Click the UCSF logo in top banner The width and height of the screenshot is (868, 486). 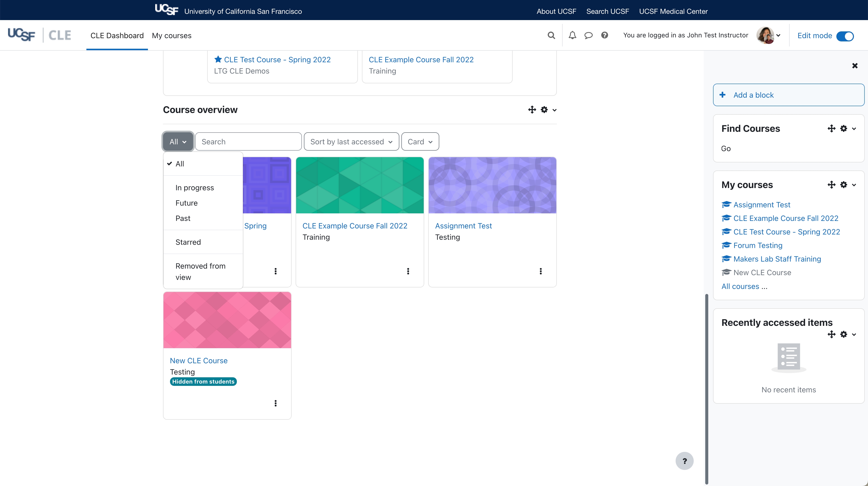(x=167, y=10)
